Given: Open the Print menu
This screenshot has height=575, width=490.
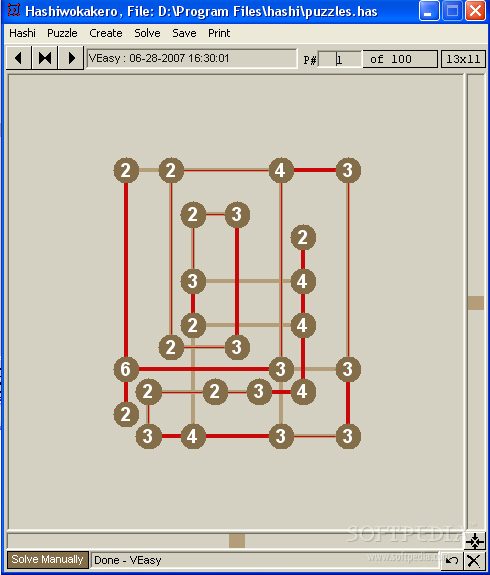Looking at the screenshot, I should coord(219,33).
